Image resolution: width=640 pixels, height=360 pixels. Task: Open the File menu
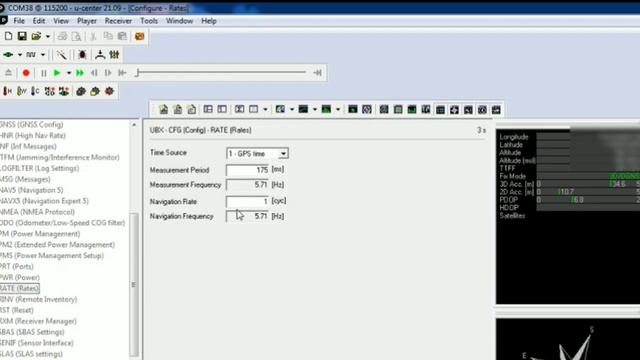(19, 21)
